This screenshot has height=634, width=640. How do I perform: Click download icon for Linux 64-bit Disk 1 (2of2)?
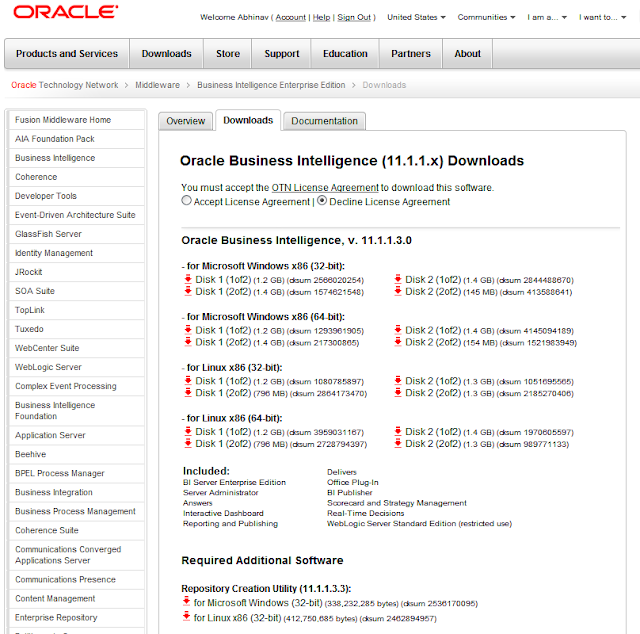click(x=188, y=443)
